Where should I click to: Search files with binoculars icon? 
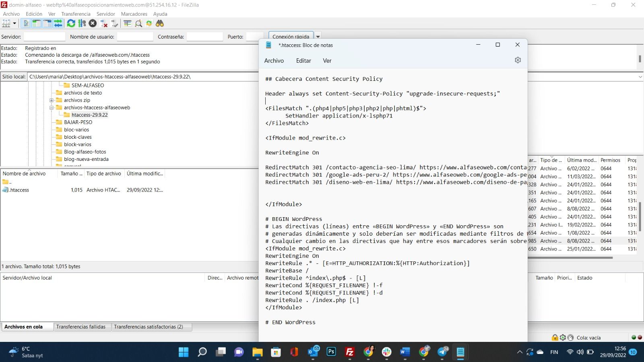[x=160, y=23]
